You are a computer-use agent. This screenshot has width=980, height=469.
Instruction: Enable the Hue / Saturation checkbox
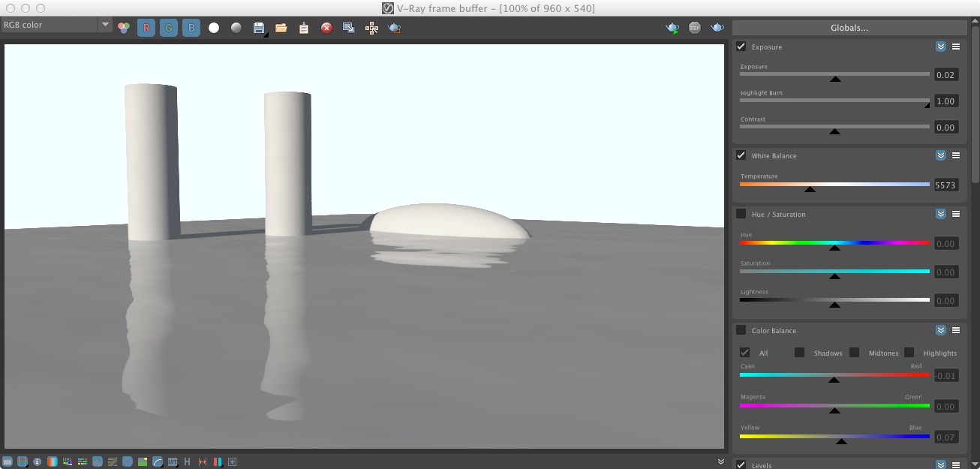click(741, 214)
